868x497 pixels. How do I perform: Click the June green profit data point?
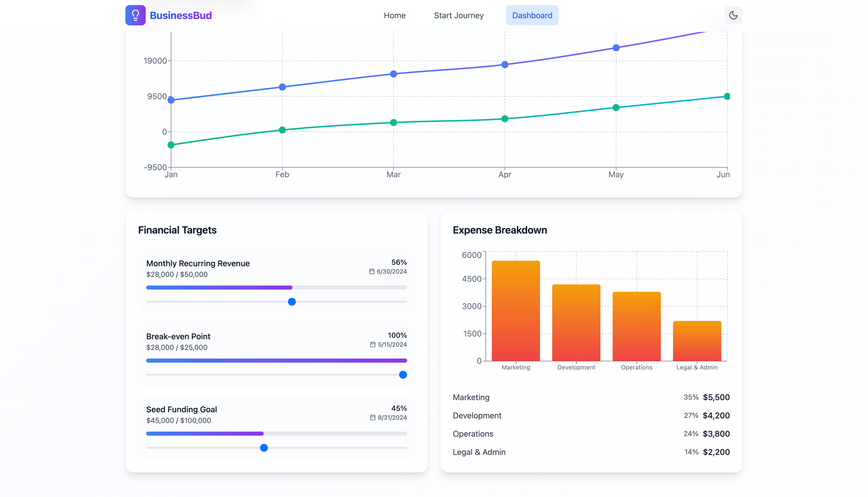coord(727,97)
